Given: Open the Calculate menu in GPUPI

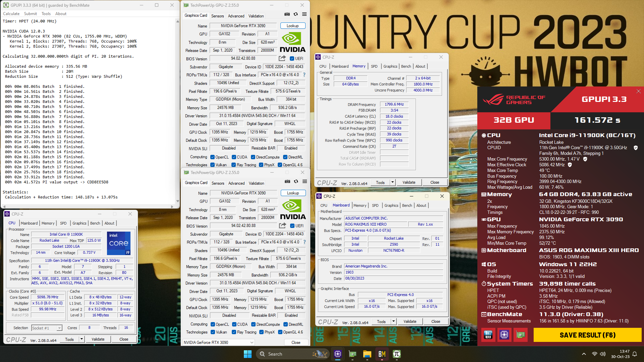Looking at the screenshot, I should (x=11, y=14).
